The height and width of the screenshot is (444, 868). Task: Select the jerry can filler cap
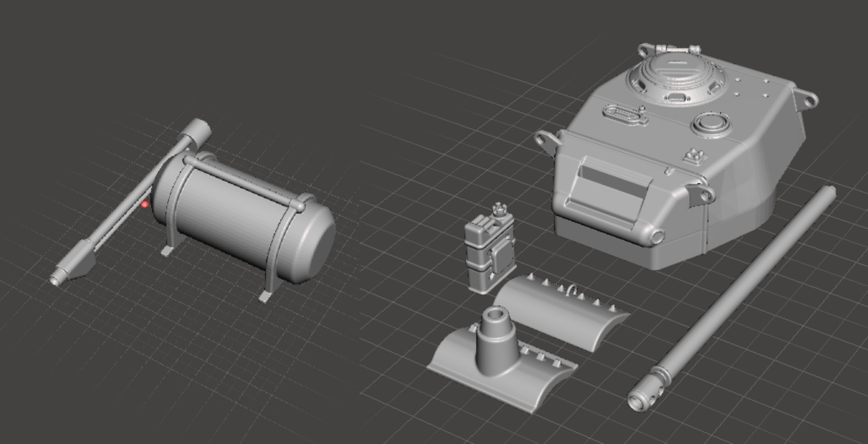(499, 210)
